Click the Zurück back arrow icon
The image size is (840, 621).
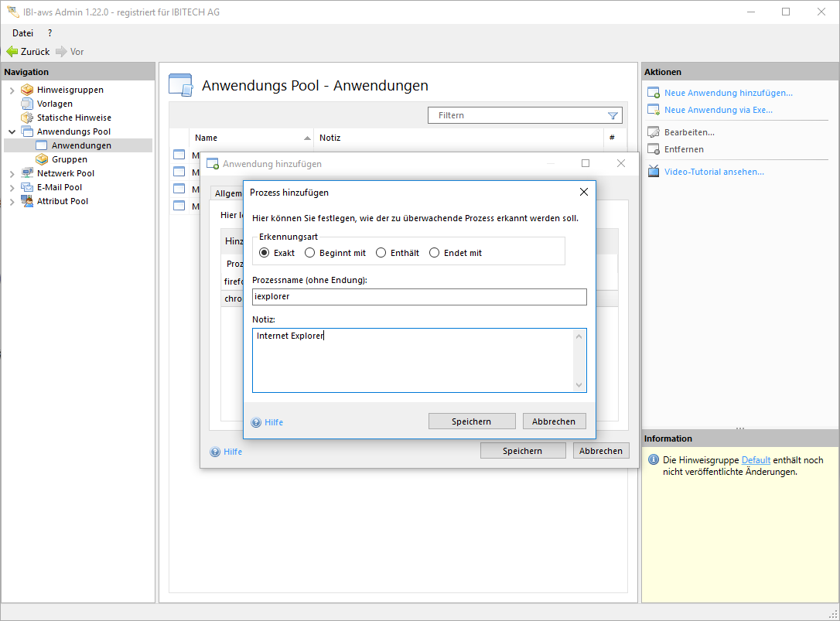coord(12,52)
